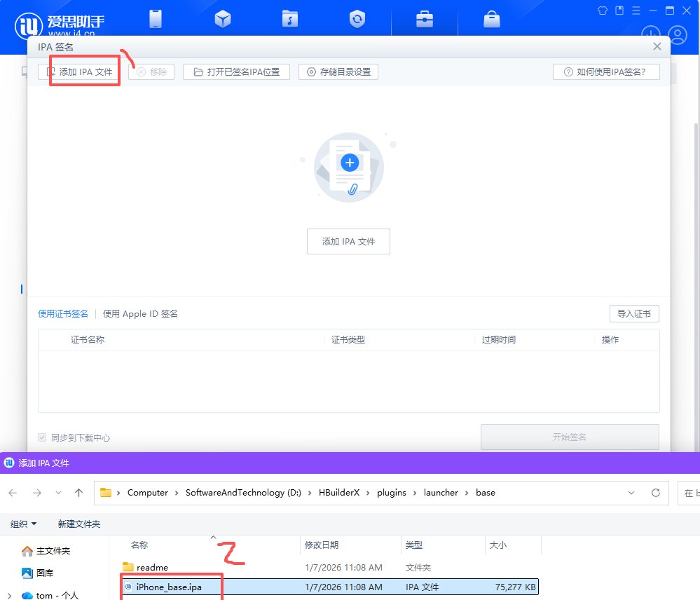The image size is (700, 600).
Task: Open the hamburger menu in title bar
Action: point(636,11)
